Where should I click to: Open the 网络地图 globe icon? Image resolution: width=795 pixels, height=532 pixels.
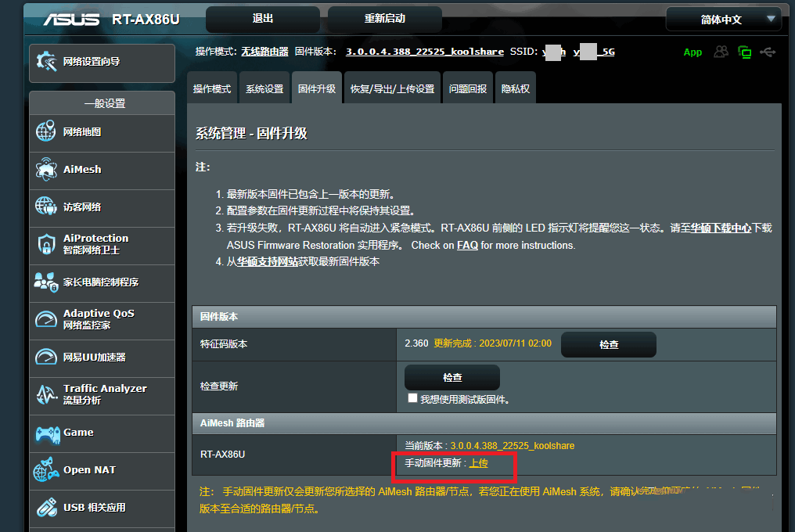point(45,131)
